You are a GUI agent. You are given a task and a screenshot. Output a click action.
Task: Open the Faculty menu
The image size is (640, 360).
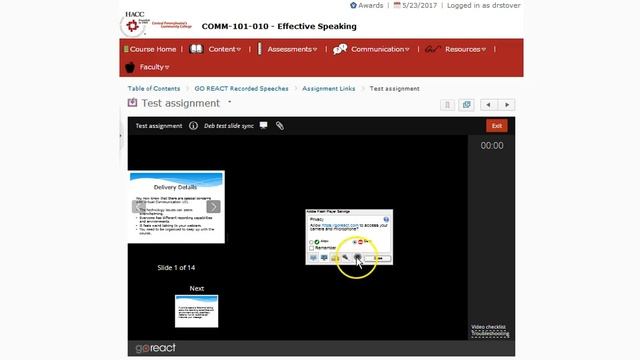point(151,67)
